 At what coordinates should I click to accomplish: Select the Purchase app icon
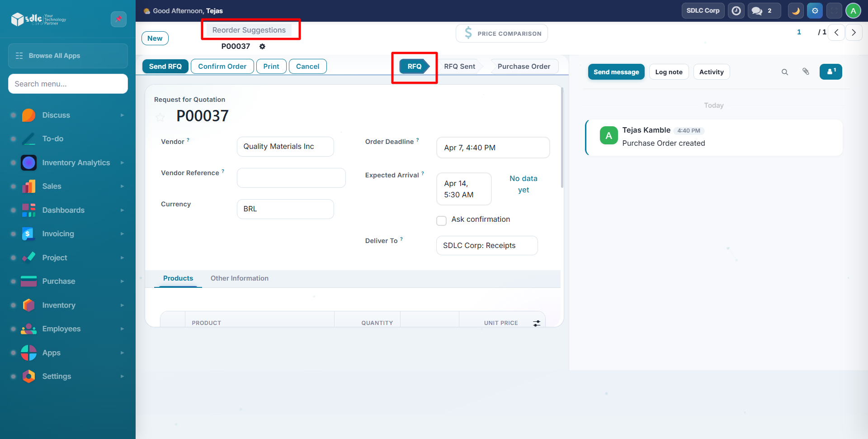(28, 281)
